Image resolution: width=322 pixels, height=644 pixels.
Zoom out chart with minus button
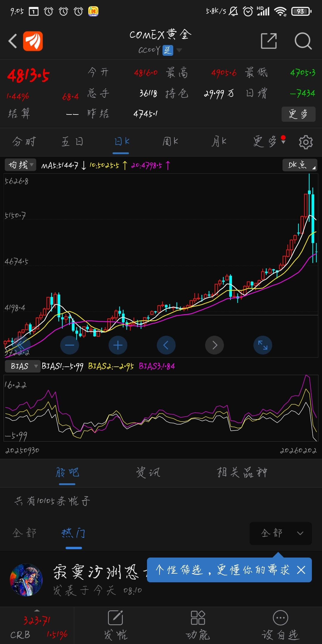(69, 345)
